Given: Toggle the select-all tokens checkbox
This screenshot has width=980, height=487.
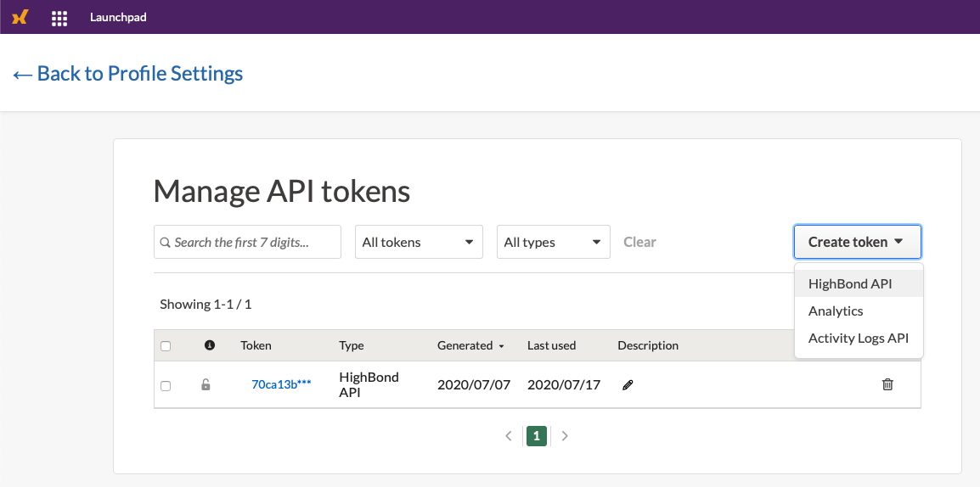Looking at the screenshot, I should pos(166,346).
